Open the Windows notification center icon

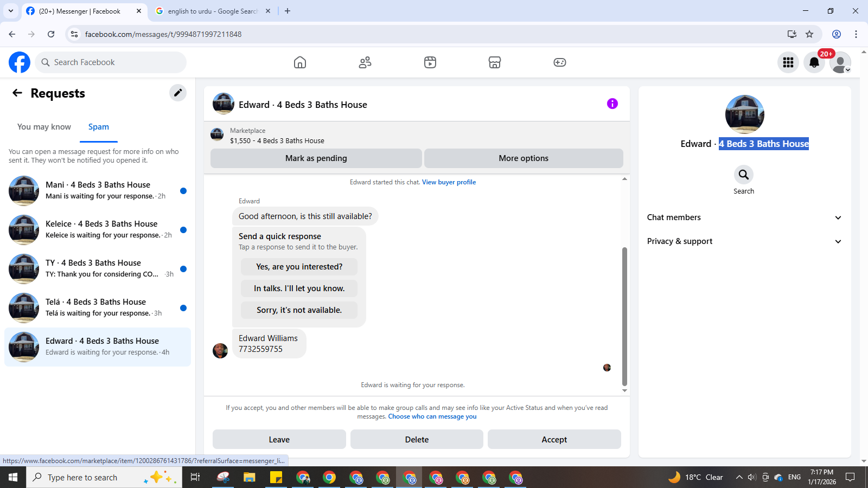(x=851, y=477)
